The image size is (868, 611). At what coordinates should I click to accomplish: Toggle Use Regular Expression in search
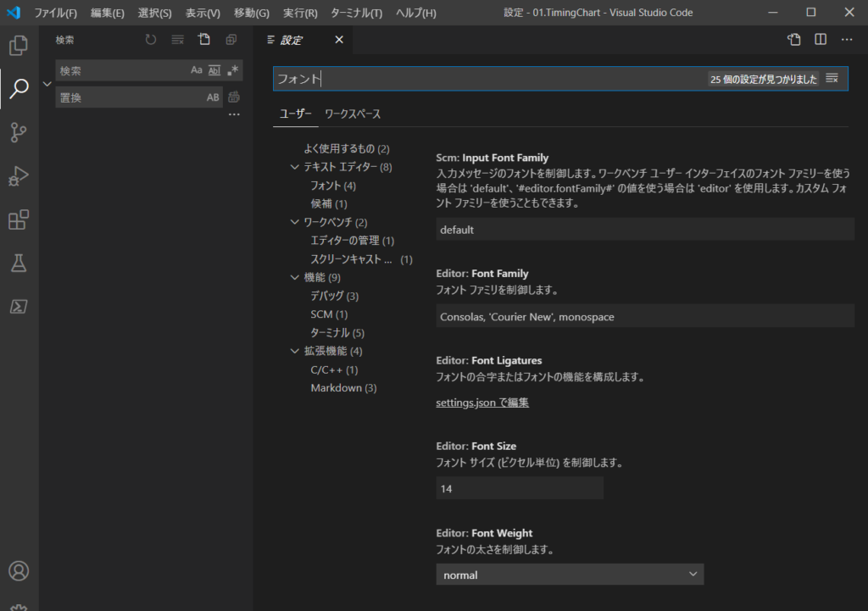point(233,70)
